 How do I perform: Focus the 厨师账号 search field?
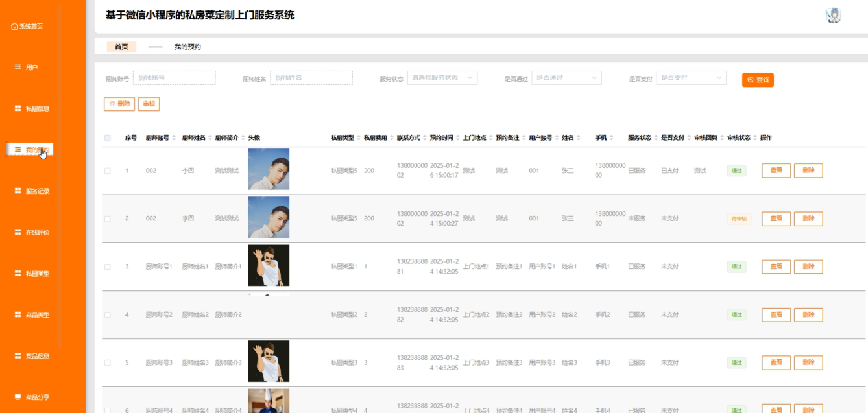[x=174, y=78]
